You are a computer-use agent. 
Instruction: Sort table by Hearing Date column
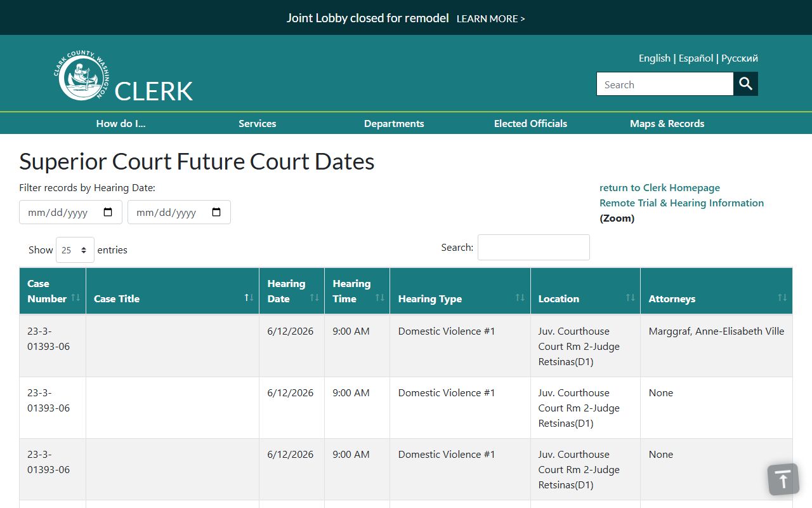[x=292, y=291]
